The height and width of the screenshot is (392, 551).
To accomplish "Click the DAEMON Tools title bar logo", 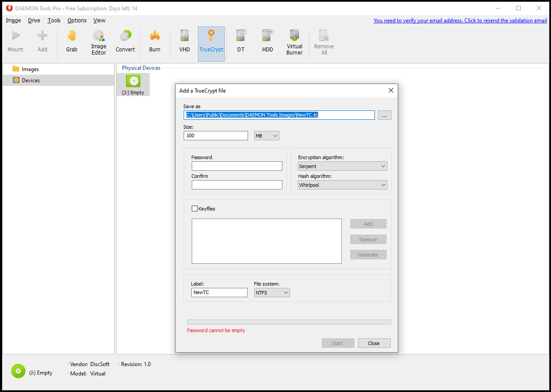I will (x=9, y=8).
